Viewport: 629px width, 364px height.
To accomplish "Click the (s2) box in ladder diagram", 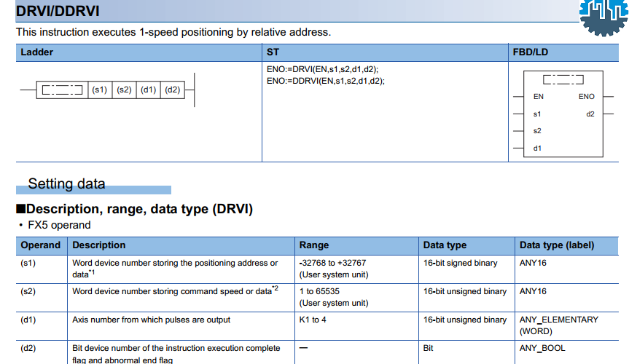I will coord(125,90).
